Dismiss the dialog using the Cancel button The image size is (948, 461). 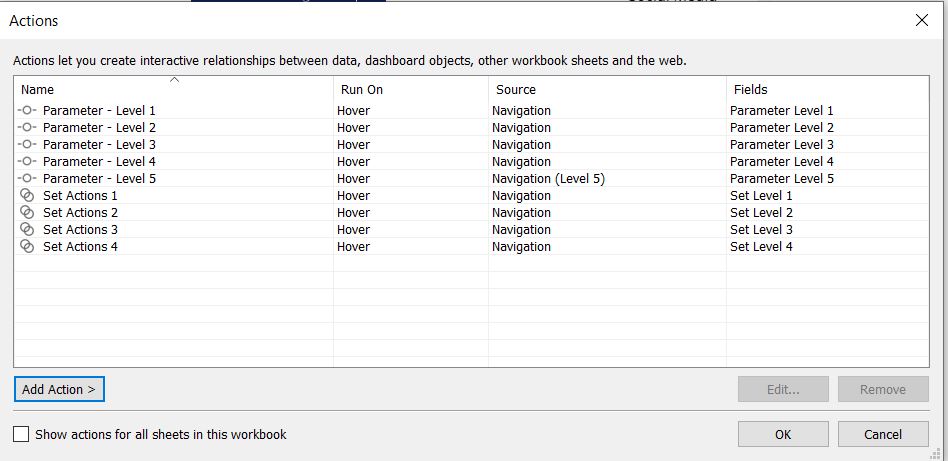(x=883, y=434)
